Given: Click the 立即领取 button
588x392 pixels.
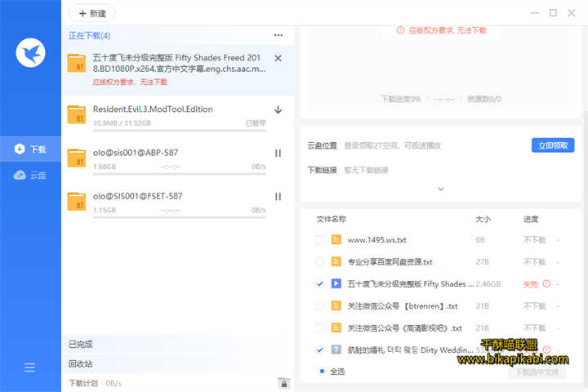Looking at the screenshot, I should 553,145.
